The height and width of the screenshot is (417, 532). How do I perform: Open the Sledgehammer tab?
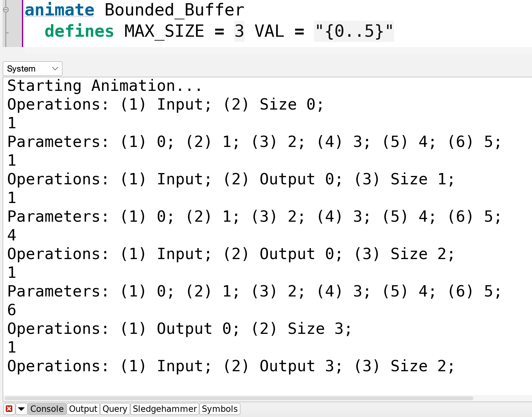165,409
